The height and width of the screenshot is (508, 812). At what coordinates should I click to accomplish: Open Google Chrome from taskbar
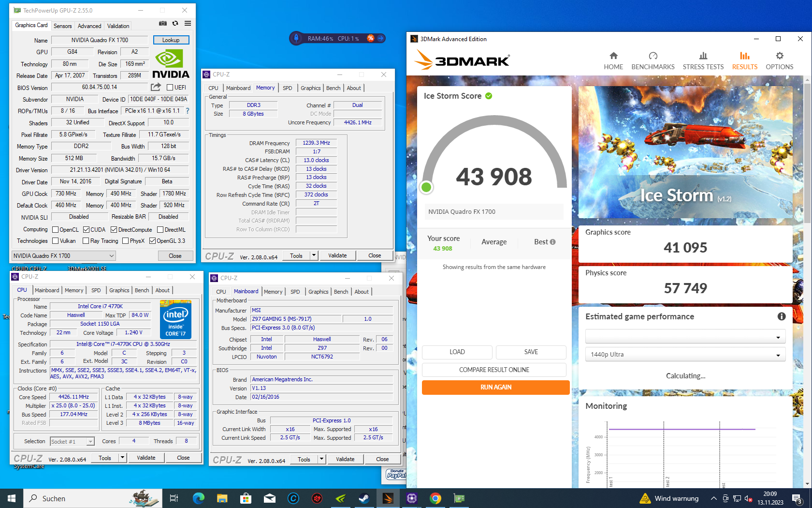coord(435,498)
